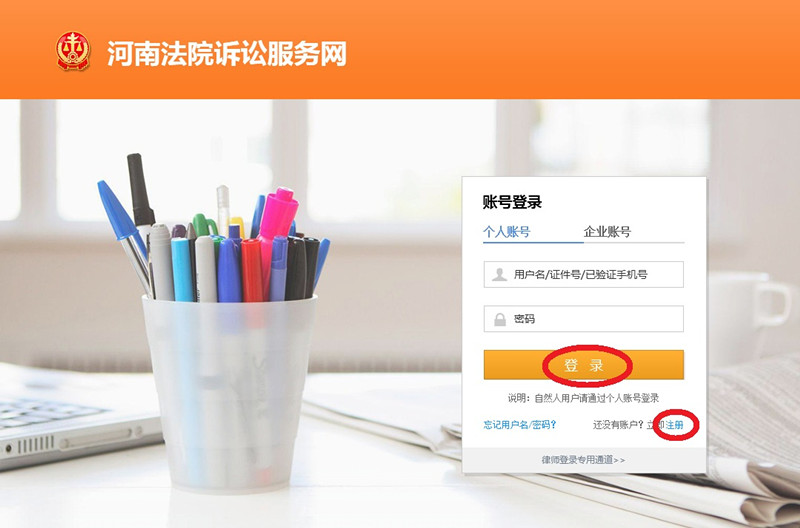
Task: Open the 忘记用户名/密码? link
Action: point(520,424)
